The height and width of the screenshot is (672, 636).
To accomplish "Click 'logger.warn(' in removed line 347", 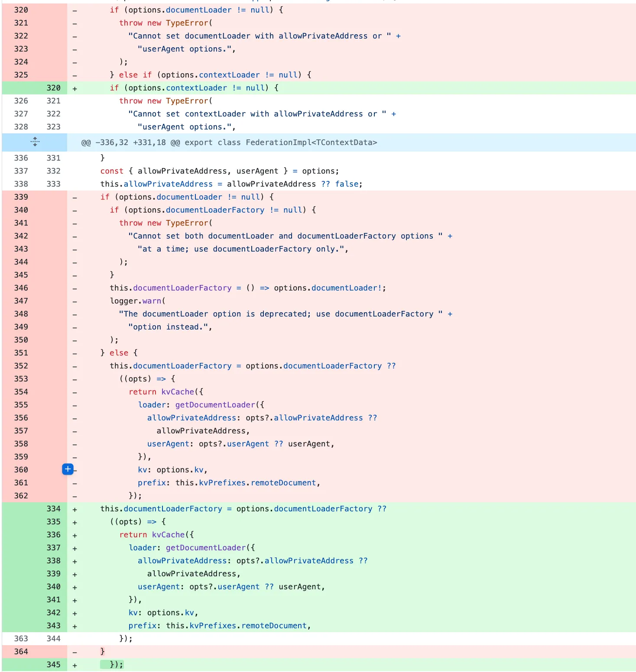I will [x=137, y=301].
